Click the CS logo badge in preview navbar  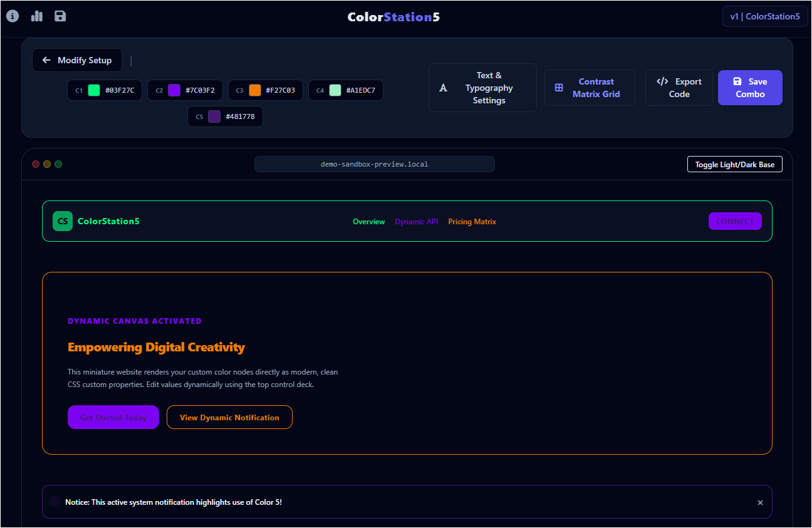pyautogui.click(x=63, y=221)
